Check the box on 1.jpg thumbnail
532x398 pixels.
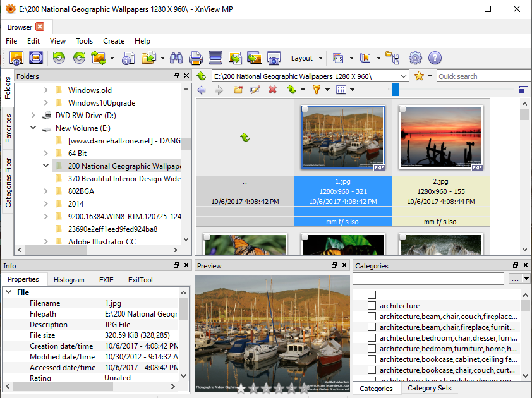coord(305,110)
